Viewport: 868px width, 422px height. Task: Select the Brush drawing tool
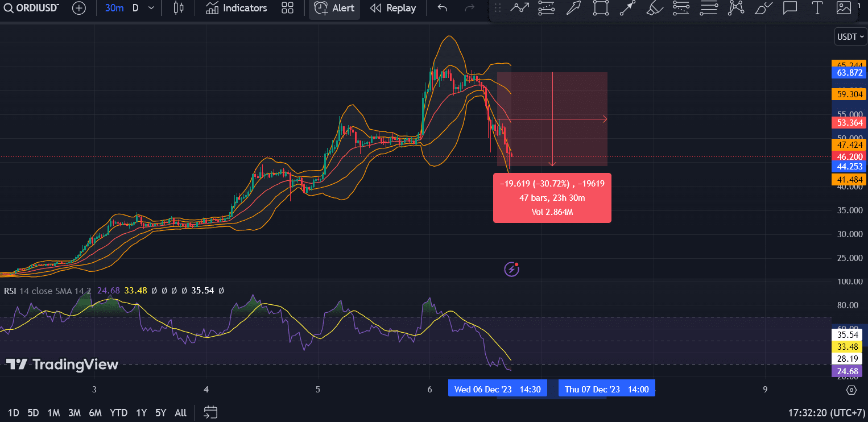655,8
